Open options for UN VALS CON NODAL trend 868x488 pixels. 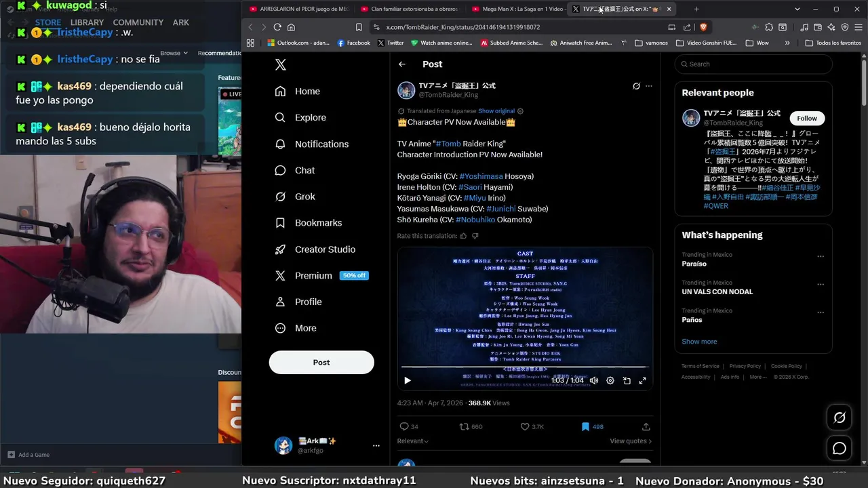point(821,284)
